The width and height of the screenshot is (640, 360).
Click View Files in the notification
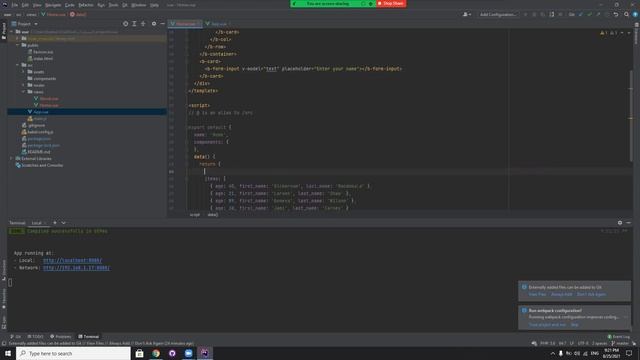537,294
